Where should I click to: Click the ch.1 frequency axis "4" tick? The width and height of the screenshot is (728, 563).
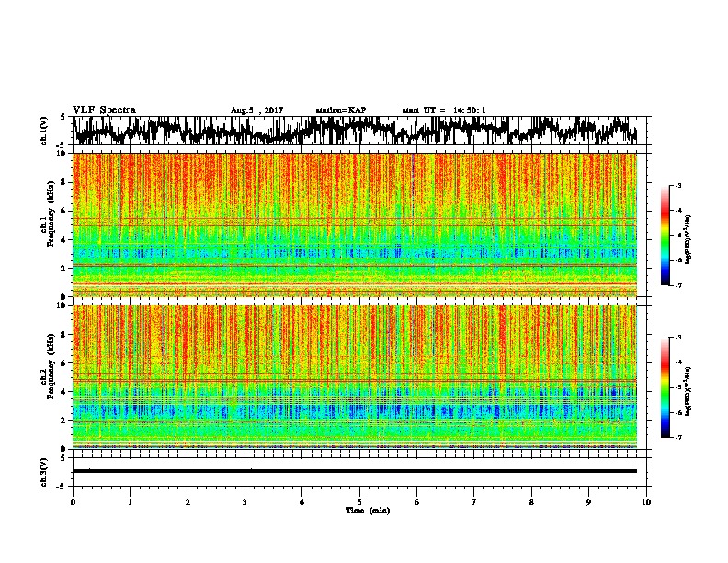pyautogui.click(x=64, y=240)
